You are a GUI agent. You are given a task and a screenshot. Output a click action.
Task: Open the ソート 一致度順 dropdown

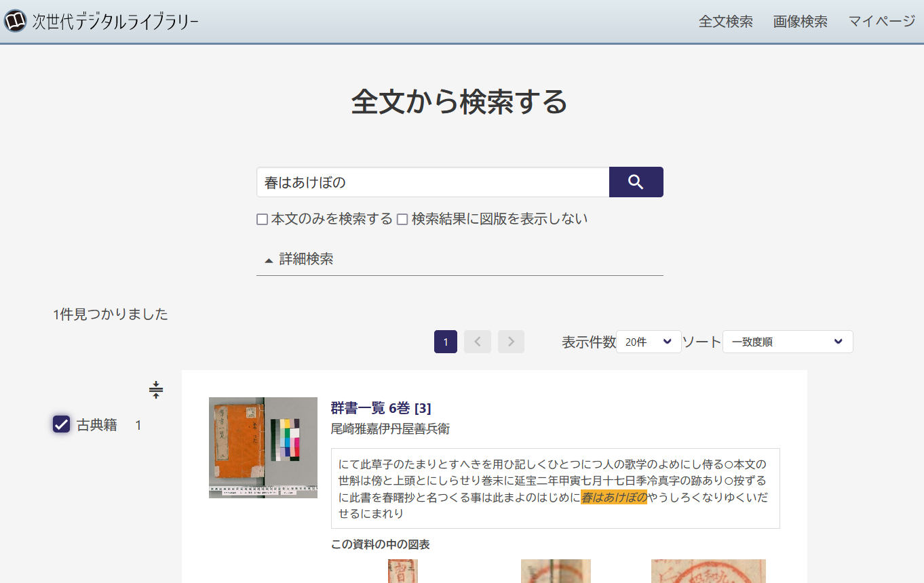[788, 342]
